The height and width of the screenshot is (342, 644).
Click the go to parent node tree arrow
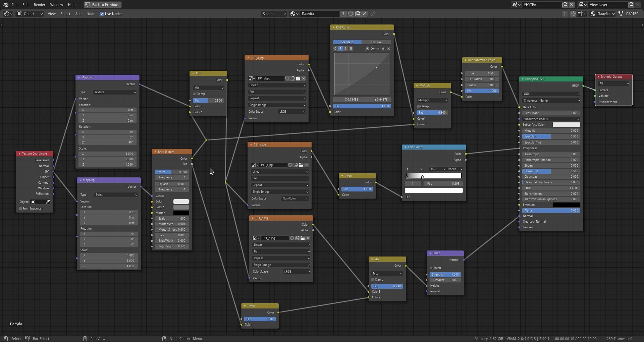pyautogui.click(x=565, y=14)
